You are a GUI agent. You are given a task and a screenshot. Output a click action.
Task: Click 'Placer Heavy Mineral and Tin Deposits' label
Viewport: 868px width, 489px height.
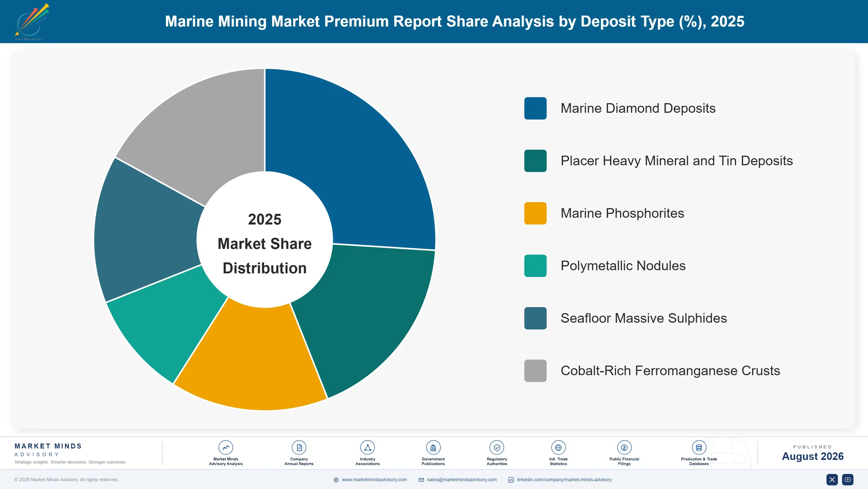(x=677, y=161)
